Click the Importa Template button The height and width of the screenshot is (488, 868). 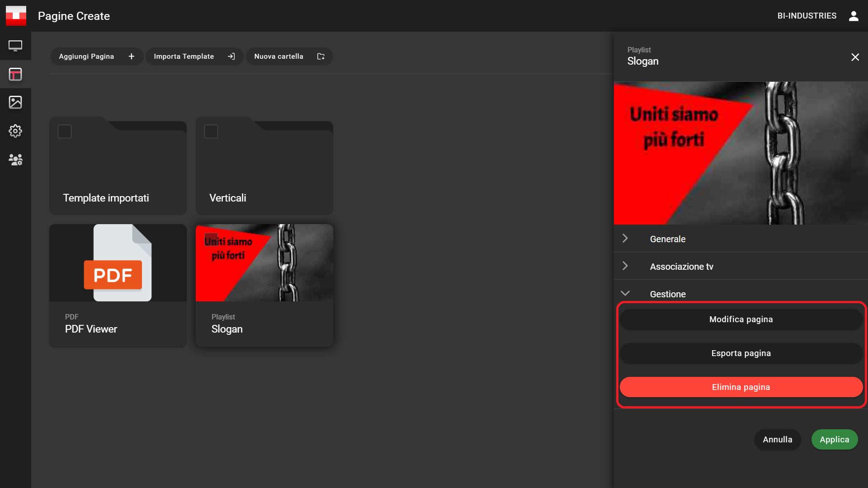tap(194, 56)
